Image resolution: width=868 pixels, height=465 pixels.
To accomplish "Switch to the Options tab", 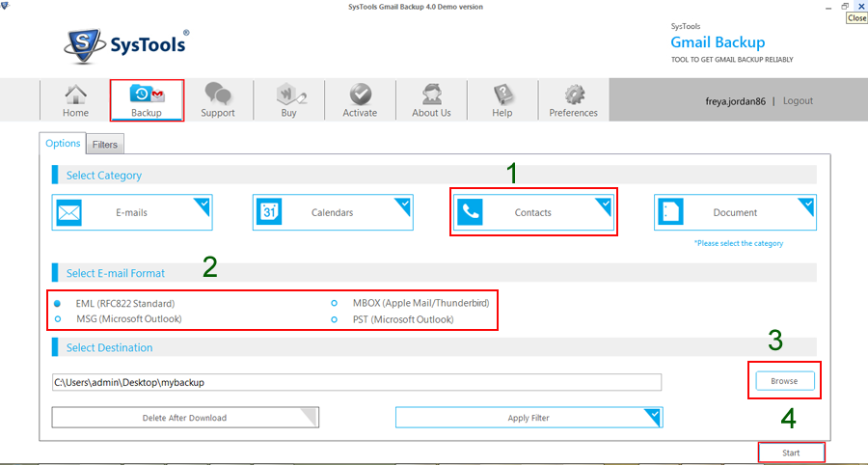I will coord(63,144).
